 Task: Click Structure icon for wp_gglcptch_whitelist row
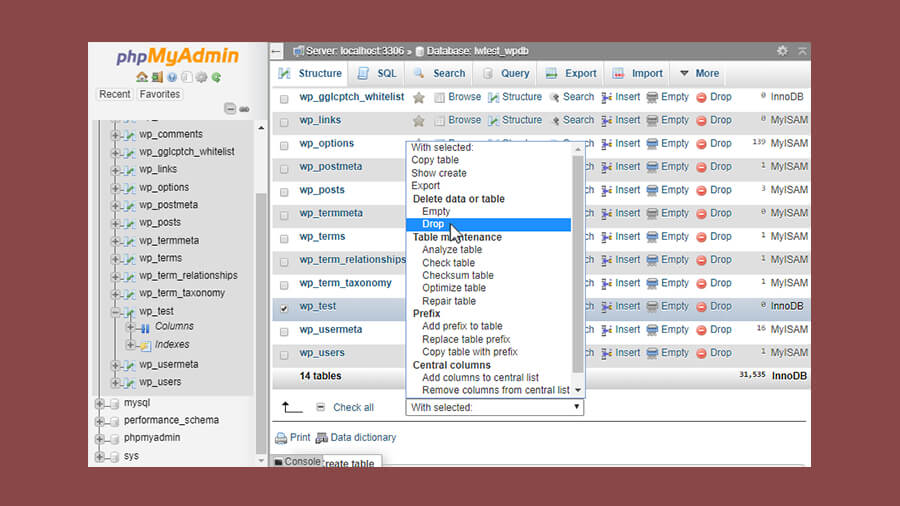tap(494, 98)
